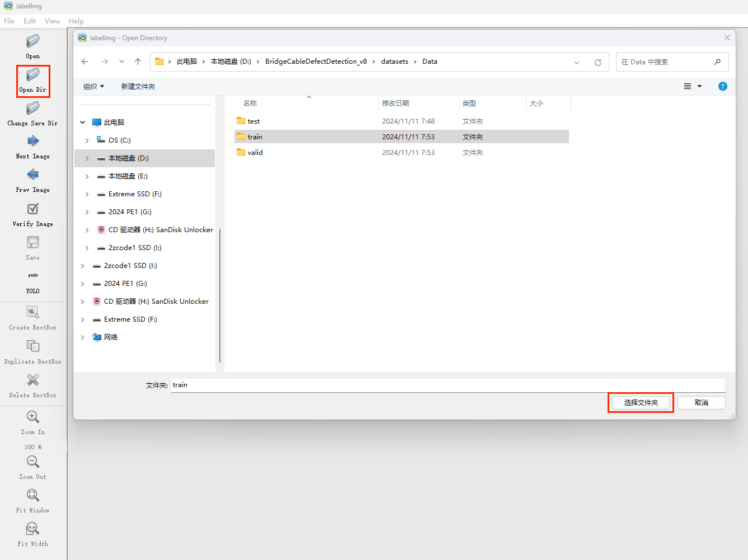Click the Fit Window icon

[33, 495]
